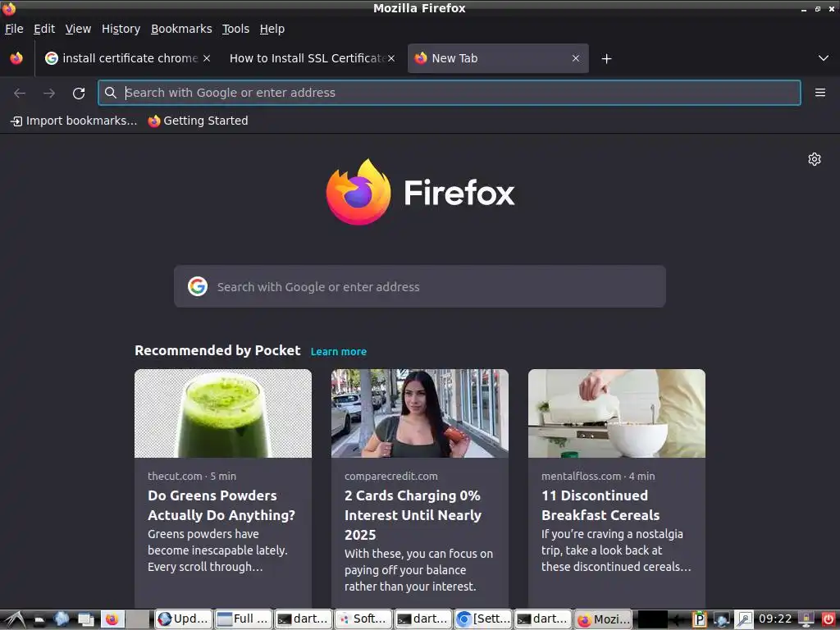Expand the list all tabs chevron

tap(824, 58)
